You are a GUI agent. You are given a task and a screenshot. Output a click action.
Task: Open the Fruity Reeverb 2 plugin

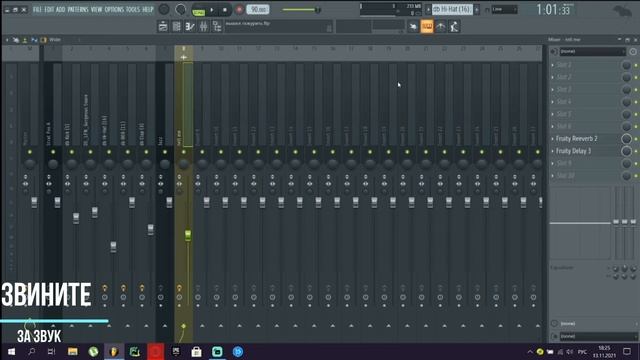point(576,139)
